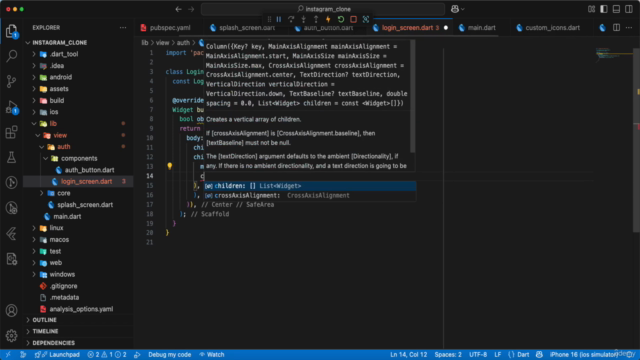
Task: Select the children suggestion in autocomplete
Action: pos(310,186)
